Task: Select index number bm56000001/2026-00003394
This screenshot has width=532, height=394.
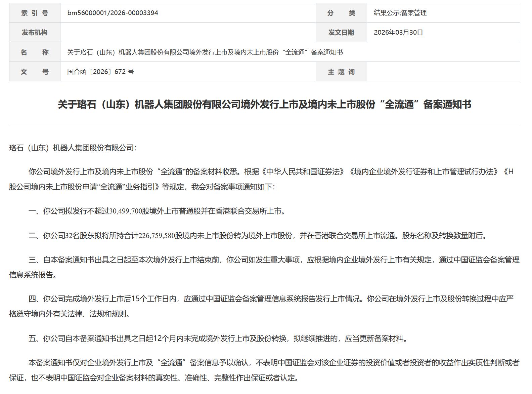Action: 113,13
